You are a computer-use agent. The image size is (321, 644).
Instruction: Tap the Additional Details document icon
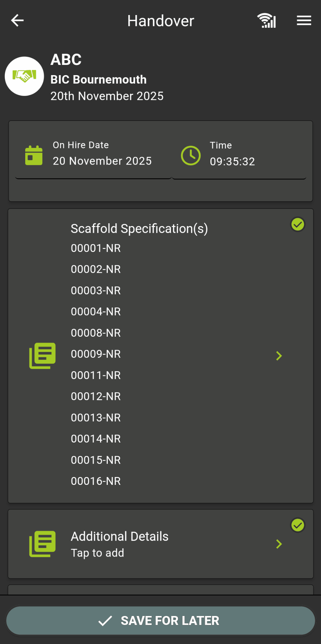pyautogui.click(x=42, y=544)
